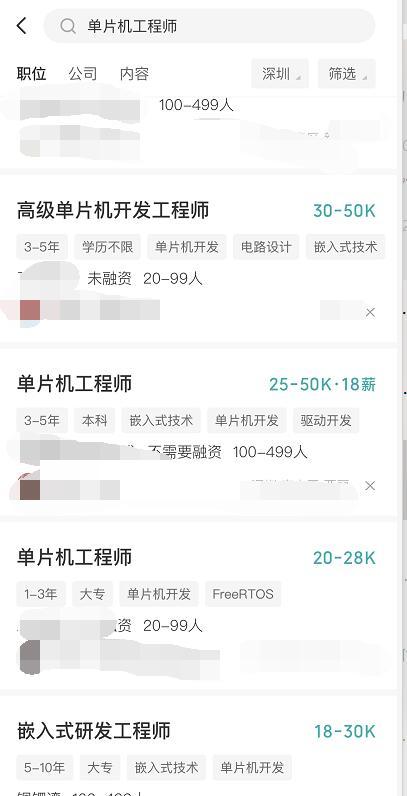This screenshot has height=796, width=407.
Task: Tap the 学历不限 tag
Action: [x=108, y=247]
